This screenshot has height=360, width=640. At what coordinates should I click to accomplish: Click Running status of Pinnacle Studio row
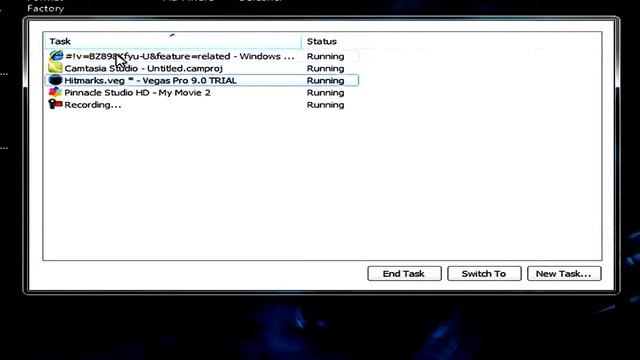325,93
